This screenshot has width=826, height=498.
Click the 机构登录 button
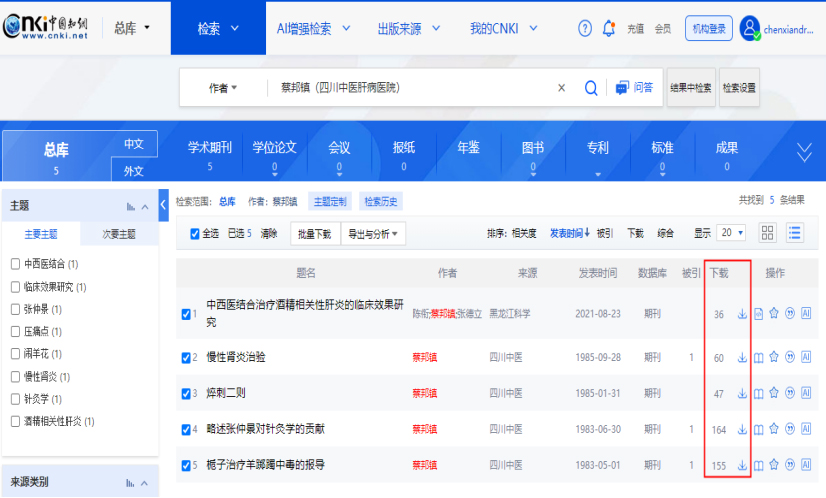[708, 29]
